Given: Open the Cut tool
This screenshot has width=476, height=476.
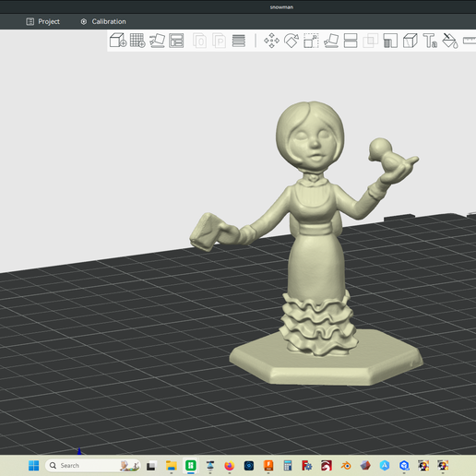Looking at the screenshot, I should click(x=351, y=41).
